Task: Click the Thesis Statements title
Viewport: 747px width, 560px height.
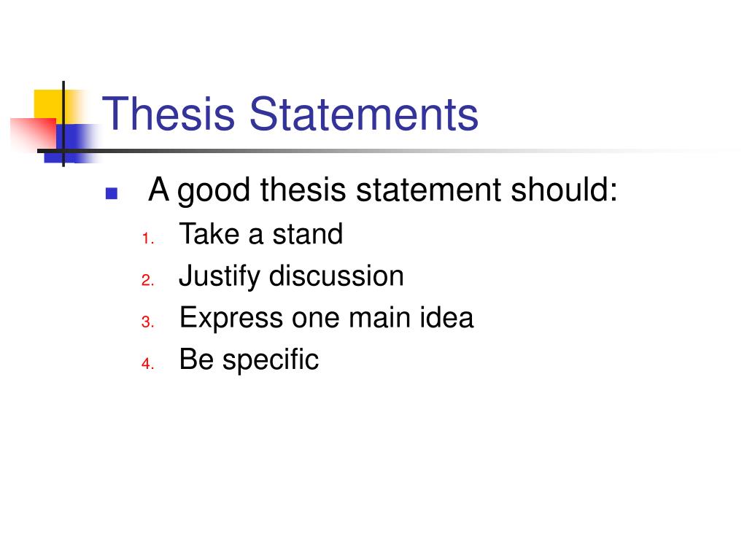Action: point(290,113)
